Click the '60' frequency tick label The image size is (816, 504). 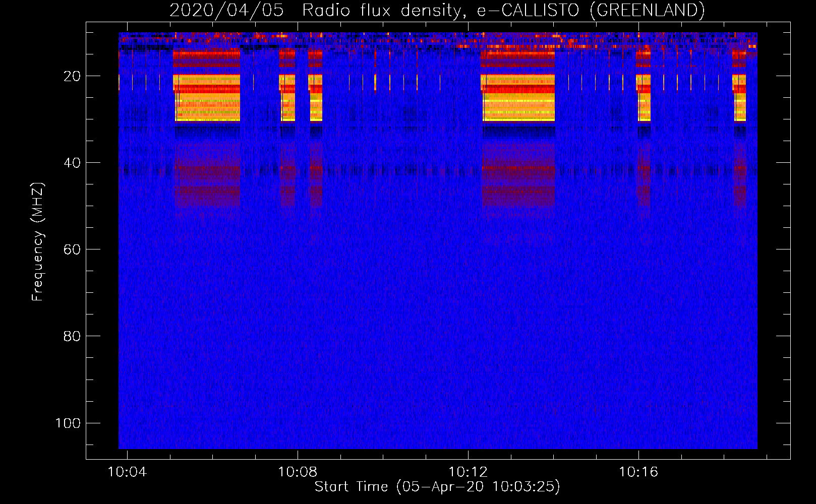point(72,249)
